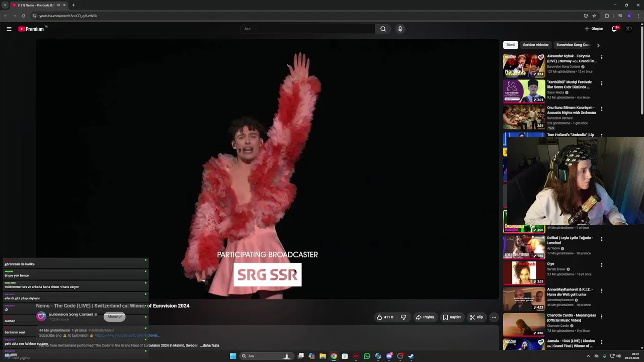
Task: Open the account avatar menu in YouTube header
Action: coord(629,29)
